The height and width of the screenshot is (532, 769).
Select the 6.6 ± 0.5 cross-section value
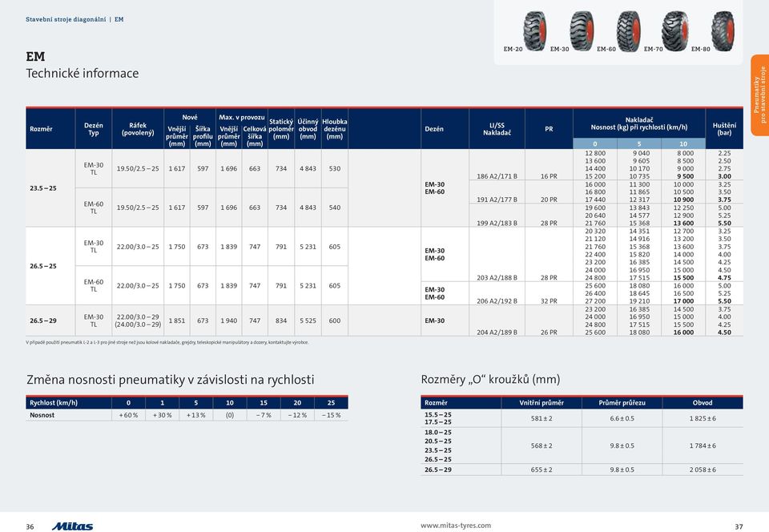click(x=622, y=419)
